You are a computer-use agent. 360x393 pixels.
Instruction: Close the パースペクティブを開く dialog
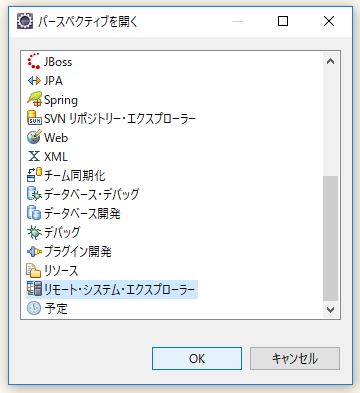click(x=329, y=21)
